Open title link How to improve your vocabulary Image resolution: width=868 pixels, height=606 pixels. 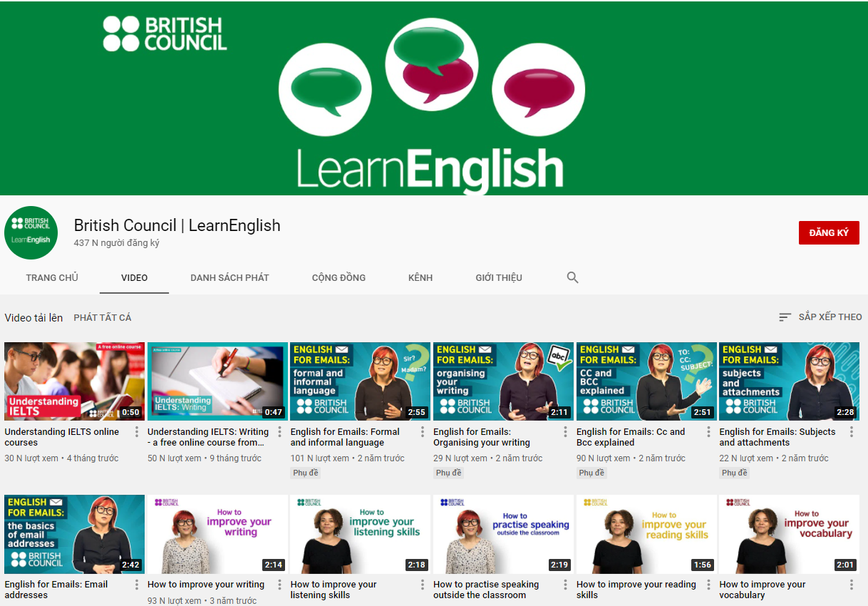click(763, 590)
